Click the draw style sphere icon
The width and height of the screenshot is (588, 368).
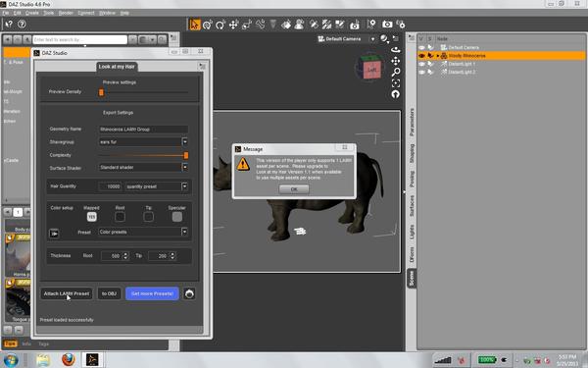383,38
